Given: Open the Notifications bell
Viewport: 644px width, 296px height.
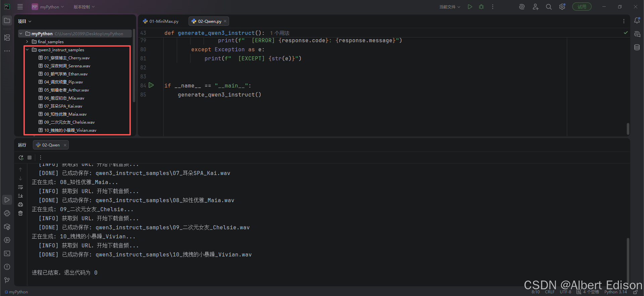Looking at the screenshot, I should pyautogui.click(x=637, y=20).
